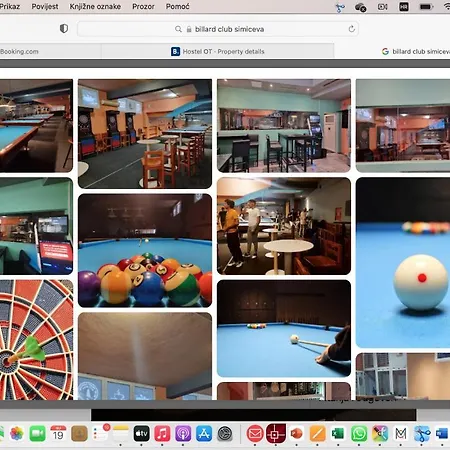Image resolution: width=450 pixels, height=450 pixels.
Task: Switch to the Hostel OT Property details tab
Action: click(218, 51)
